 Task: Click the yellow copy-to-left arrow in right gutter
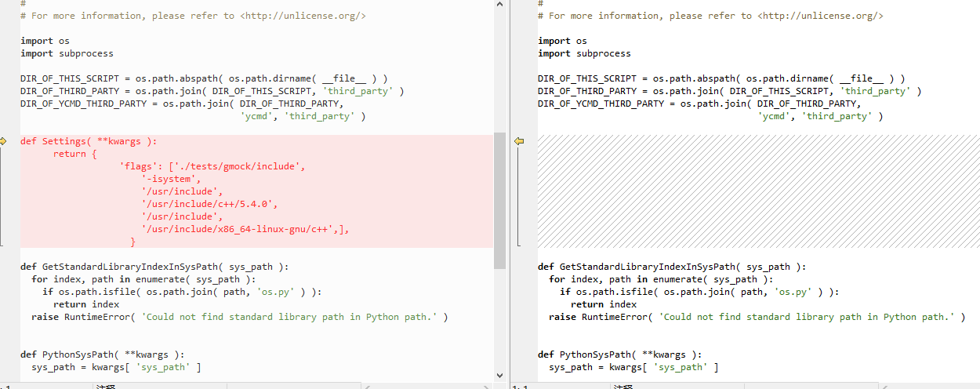[x=519, y=141]
